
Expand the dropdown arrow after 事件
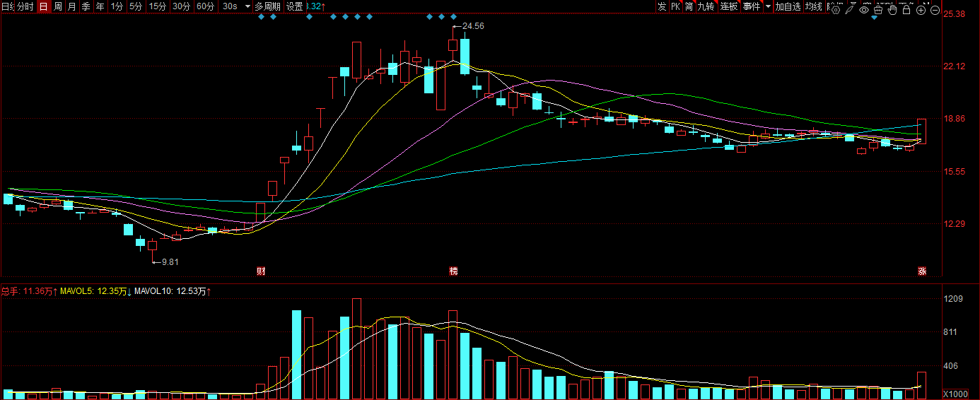point(768,6)
